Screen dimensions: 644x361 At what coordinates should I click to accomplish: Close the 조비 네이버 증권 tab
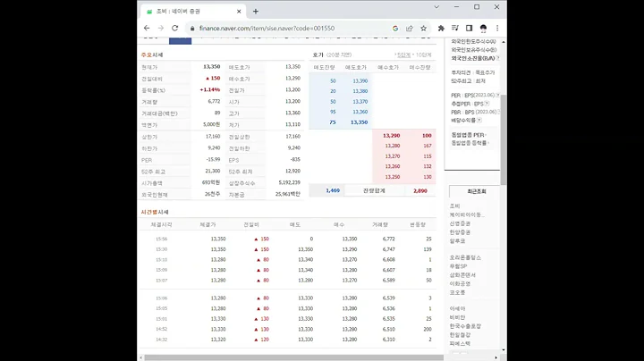[239, 12]
